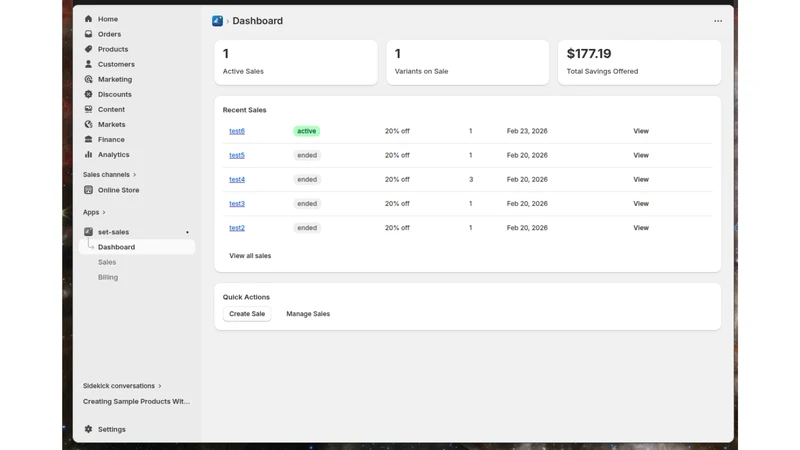Click the Manage Sales button
800x450 pixels.
pos(308,314)
